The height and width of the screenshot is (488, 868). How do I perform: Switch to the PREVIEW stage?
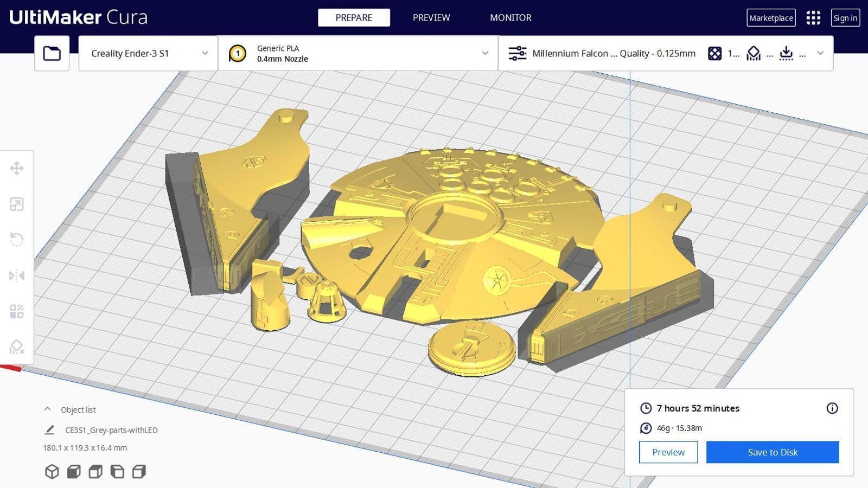(x=431, y=18)
